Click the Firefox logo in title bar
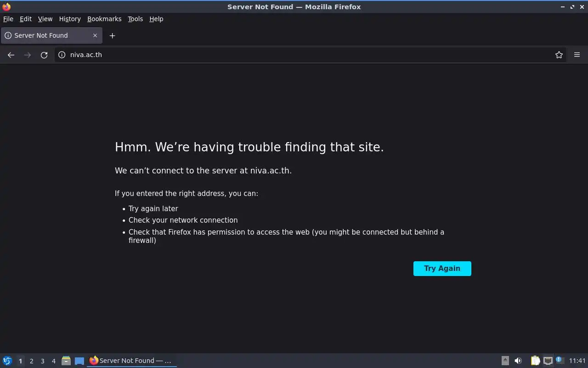Screen dimensions: 588x368 click(6, 6)
